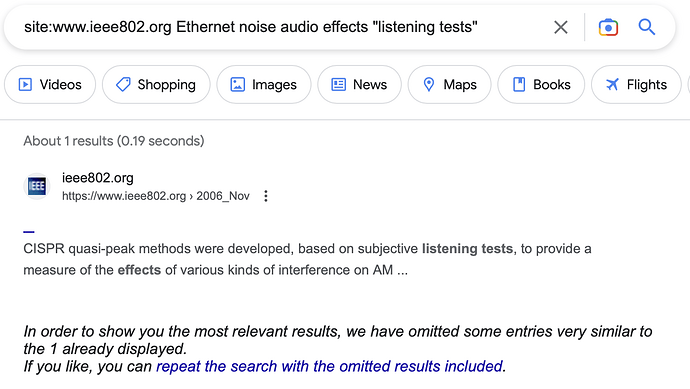The height and width of the screenshot is (389, 690).
Task: Click the IEEE favicon of the result
Action: 37,186
